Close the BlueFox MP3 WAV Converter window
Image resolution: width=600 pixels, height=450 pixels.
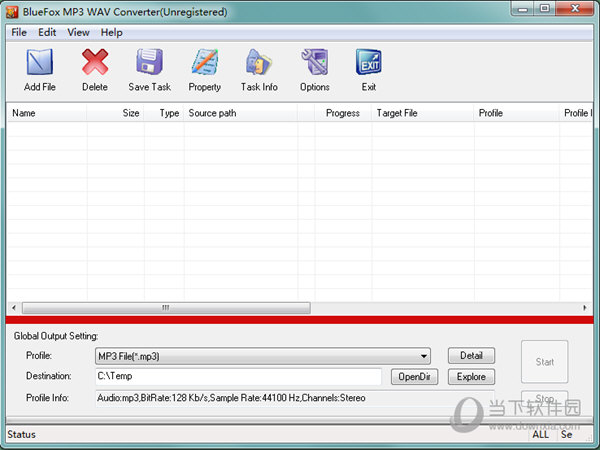point(575,8)
